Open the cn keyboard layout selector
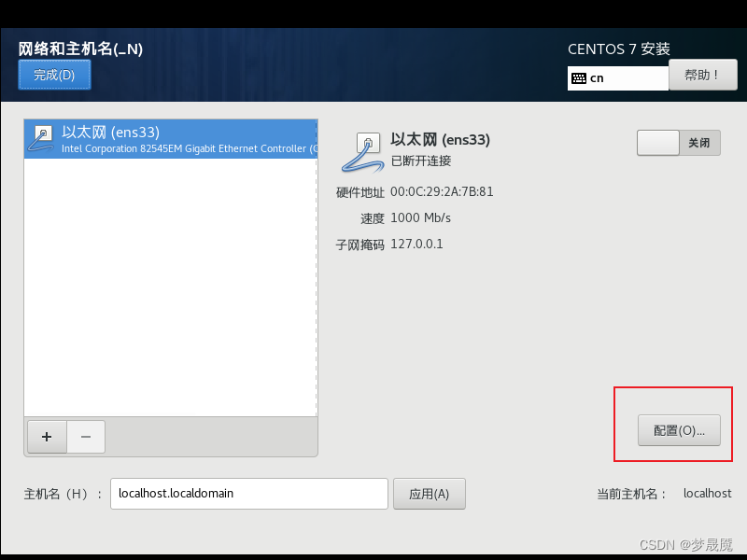Viewport: 747px width, 560px height. coord(618,78)
